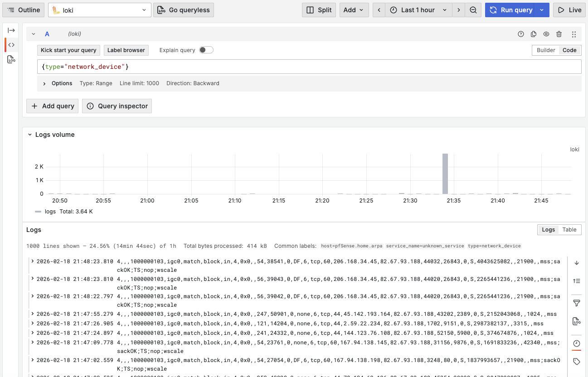Shift time range backwards arrow
The image size is (588, 377).
pos(379,10)
